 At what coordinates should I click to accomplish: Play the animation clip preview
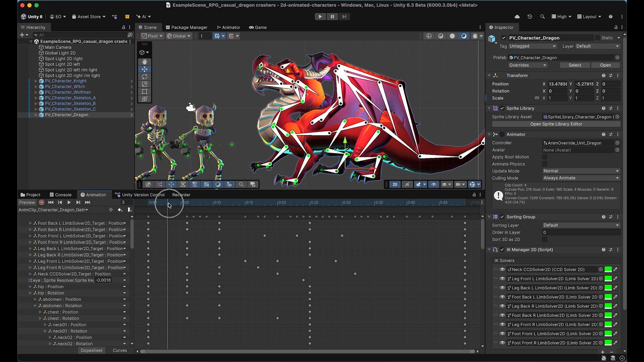[69, 202]
